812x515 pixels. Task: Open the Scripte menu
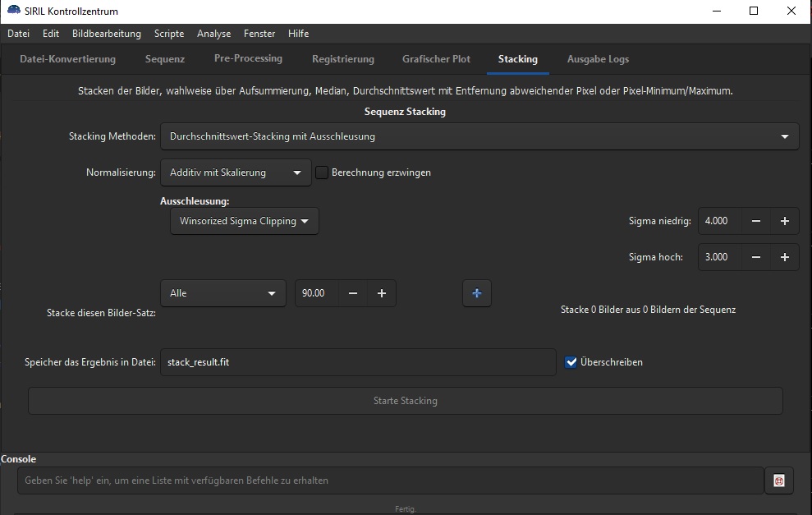[x=169, y=34]
